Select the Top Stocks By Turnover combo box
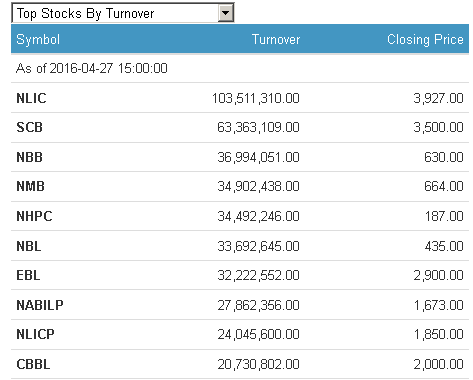The height and width of the screenshot is (380, 473). click(123, 13)
